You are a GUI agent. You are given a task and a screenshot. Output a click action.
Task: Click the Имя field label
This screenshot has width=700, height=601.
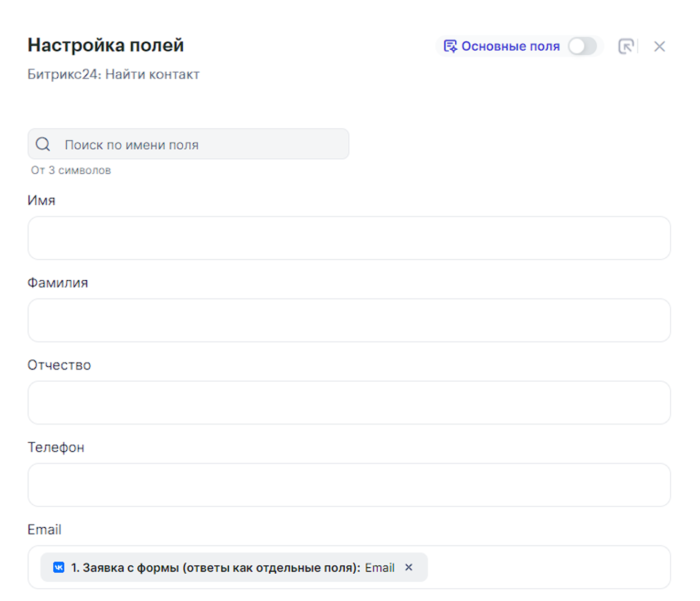pos(41,201)
